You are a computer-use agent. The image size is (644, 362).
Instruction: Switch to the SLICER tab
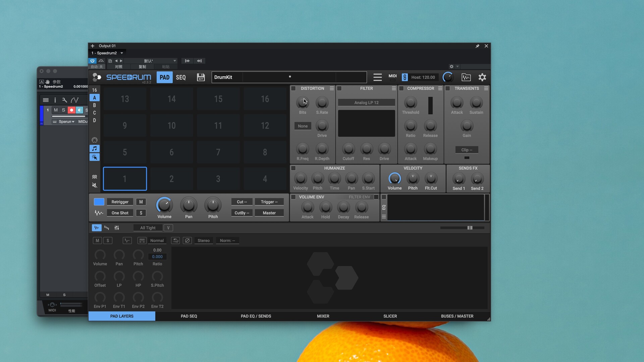(390, 316)
